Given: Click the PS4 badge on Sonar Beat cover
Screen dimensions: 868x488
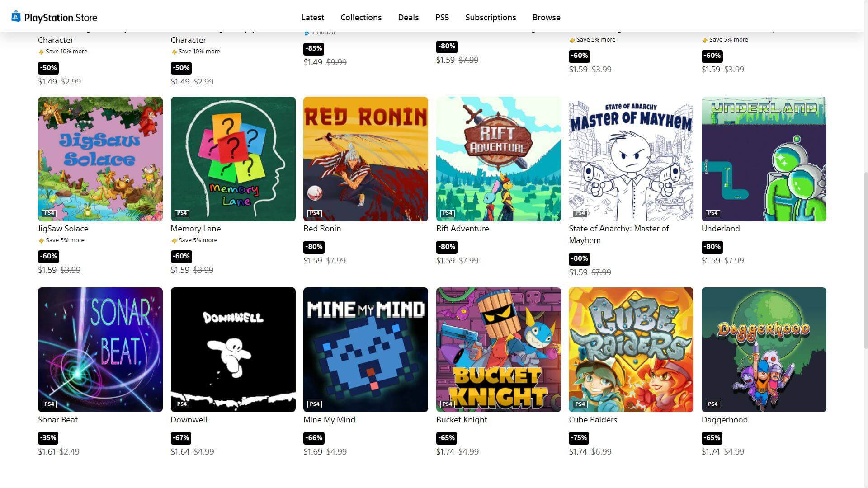Looking at the screenshot, I should tap(49, 404).
